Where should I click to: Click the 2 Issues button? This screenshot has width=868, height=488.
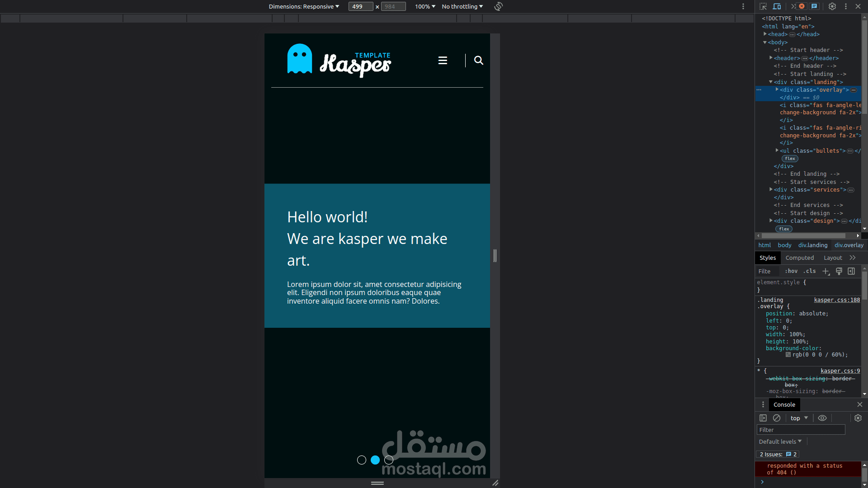pos(777,455)
